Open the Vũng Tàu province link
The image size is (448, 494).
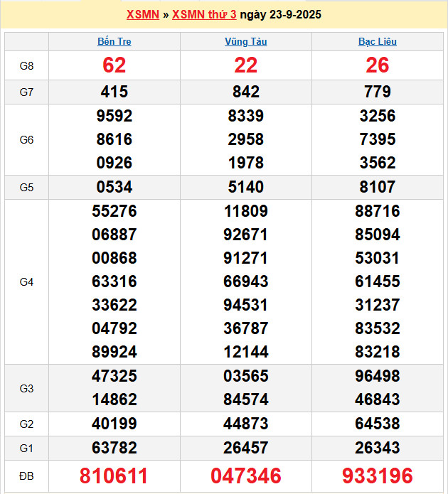click(x=245, y=42)
